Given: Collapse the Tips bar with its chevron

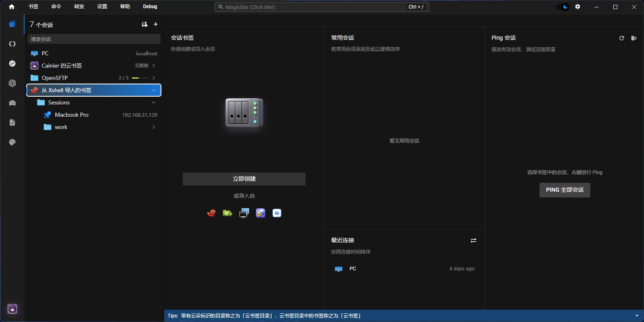Looking at the screenshot, I should [x=637, y=316].
